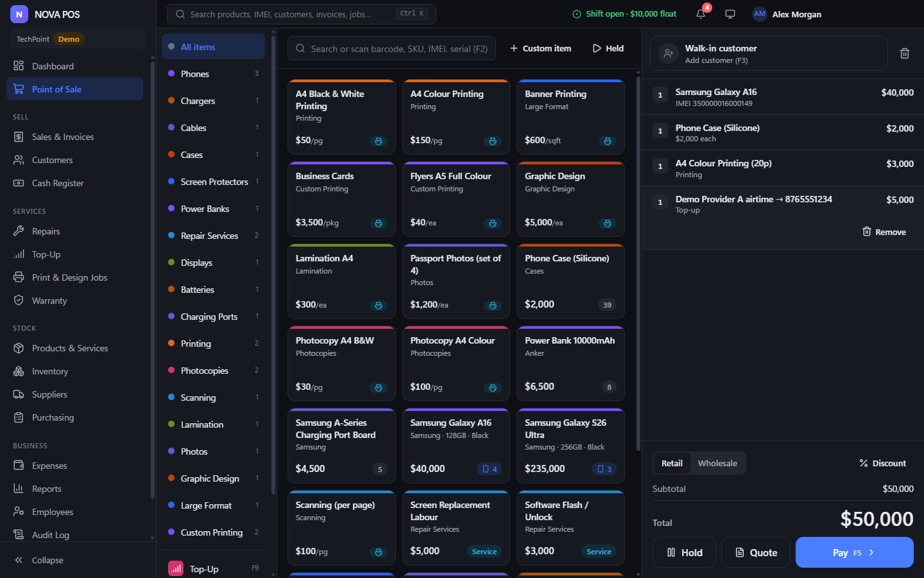The width and height of the screenshot is (924, 578).
Task: Open Inventory icon in sidebar
Action: point(19,371)
